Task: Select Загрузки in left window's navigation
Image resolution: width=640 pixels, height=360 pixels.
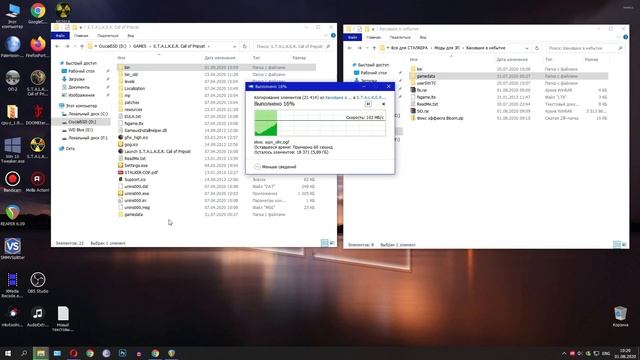Action: pos(76,79)
